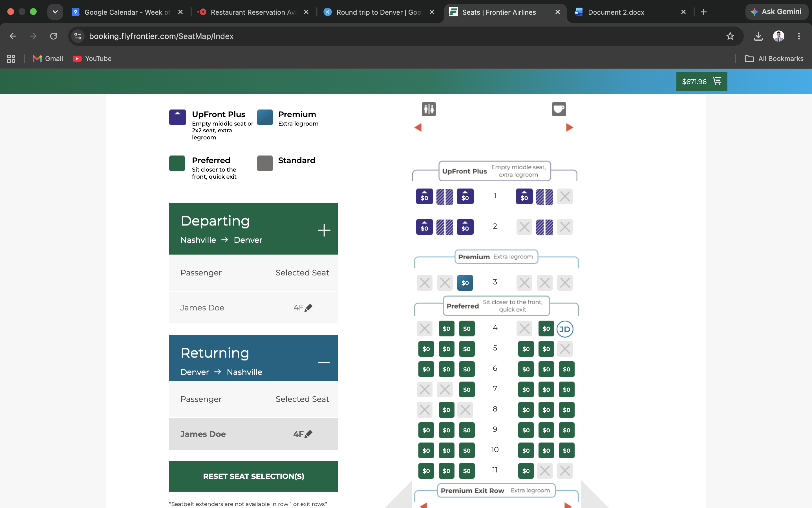Open YouTube bookmark

92,58
